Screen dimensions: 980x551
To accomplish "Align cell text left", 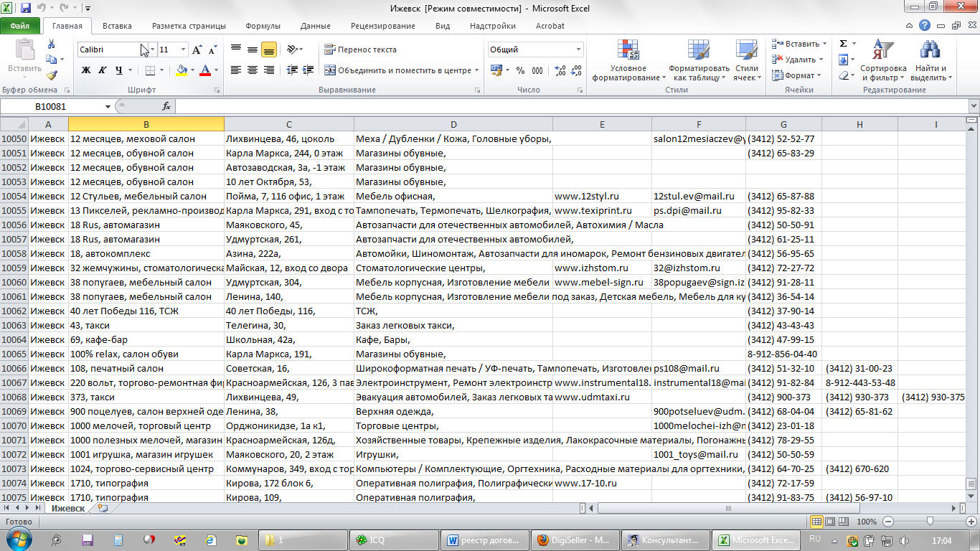I will (x=236, y=70).
